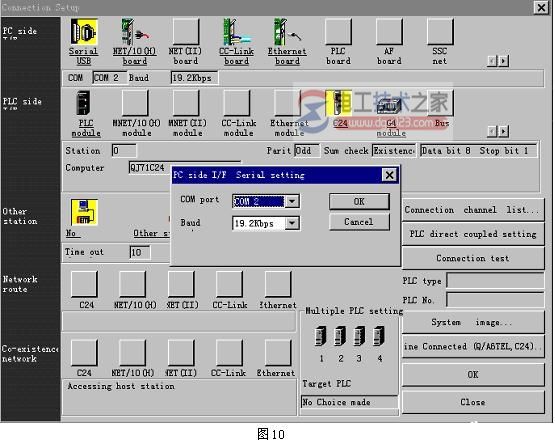Click the MNET(II) module icon box

tap(186, 103)
